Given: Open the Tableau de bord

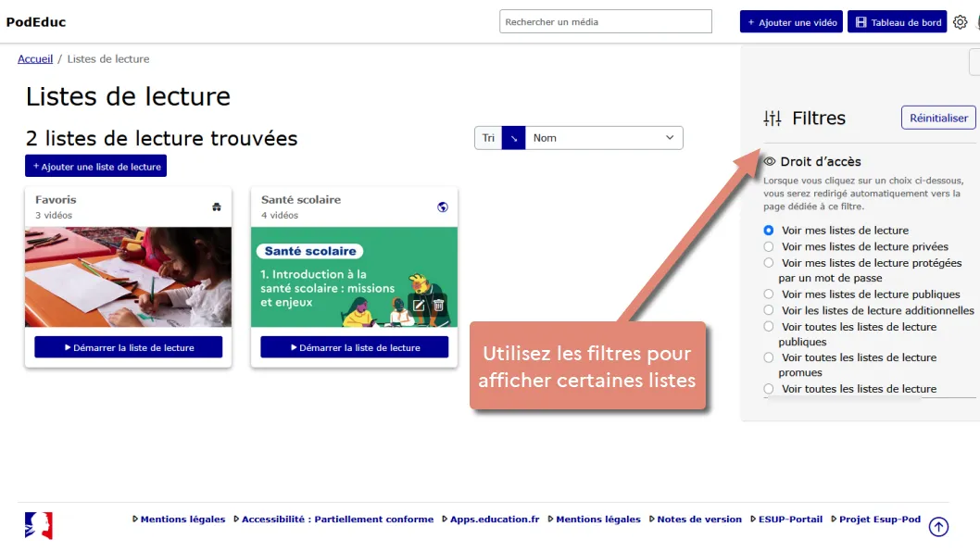Looking at the screenshot, I should pos(897,22).
